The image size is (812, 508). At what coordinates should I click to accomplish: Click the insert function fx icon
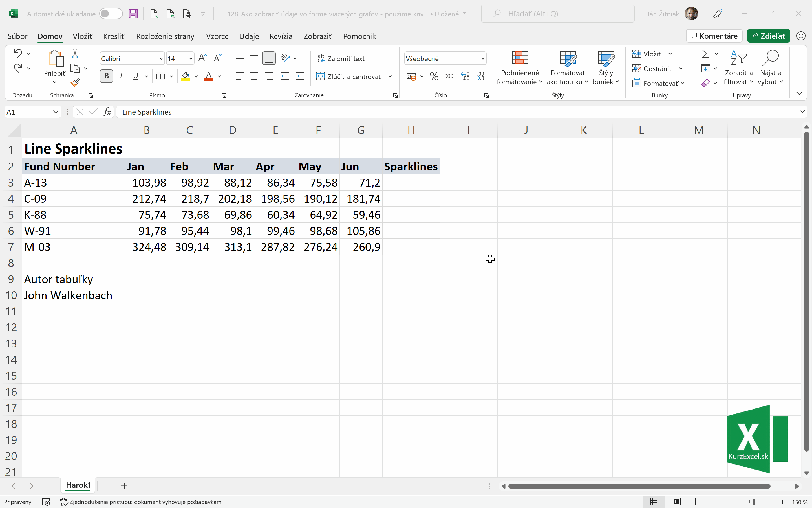pyautogui.click(x=107, y=112)
